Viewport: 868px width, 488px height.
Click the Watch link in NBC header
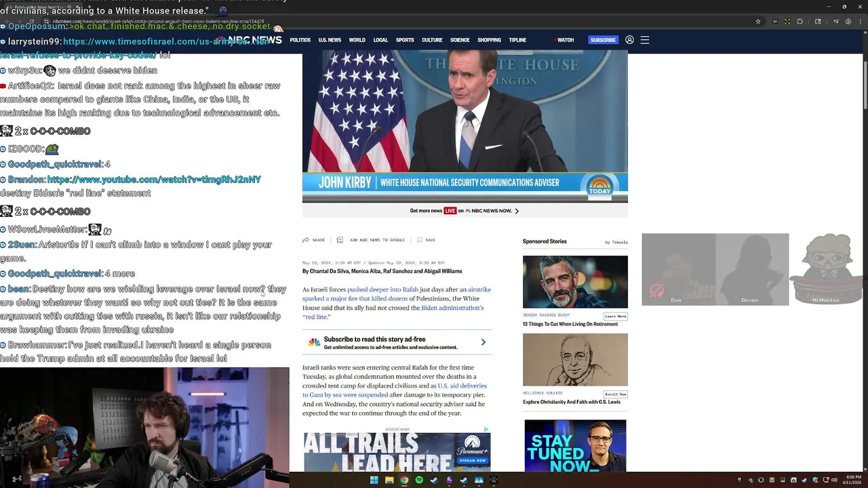(x=565, y=40)
